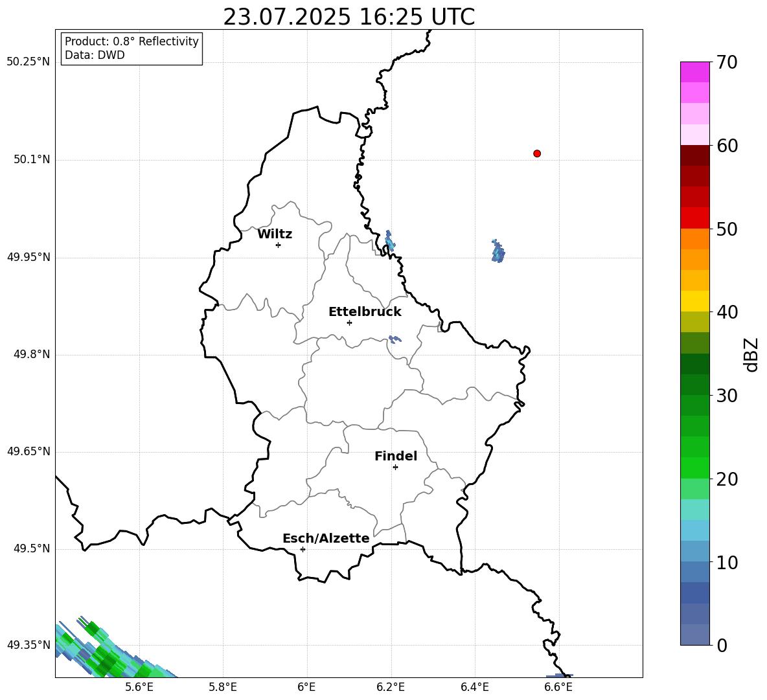Click the small radar echo southeast of Ettelbruck
Image resolution: width=767 pixels, height=700 pixels.
[x=395, y=339]
